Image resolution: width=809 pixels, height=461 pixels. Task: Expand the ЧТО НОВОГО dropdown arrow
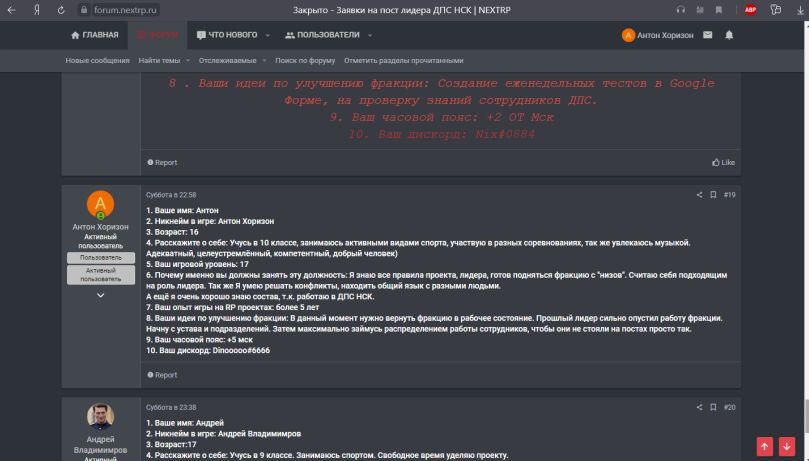click(268, 35)
